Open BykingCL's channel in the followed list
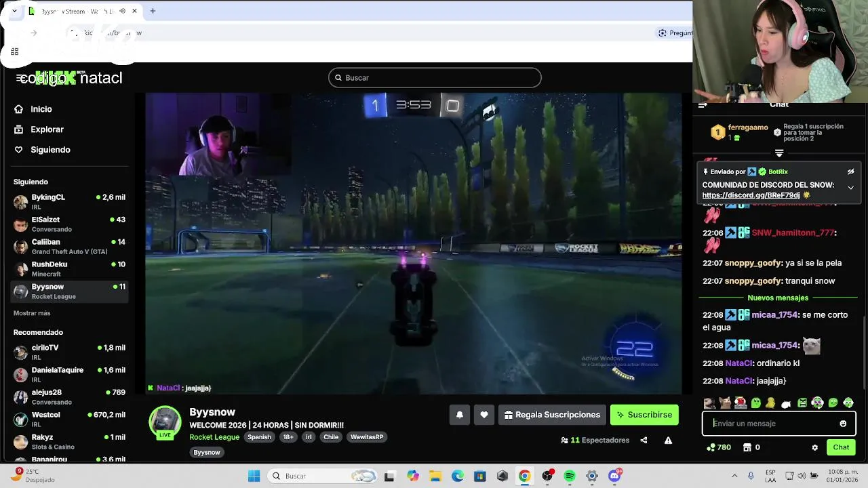Screen dimensions: 868x488 [69, 201]
